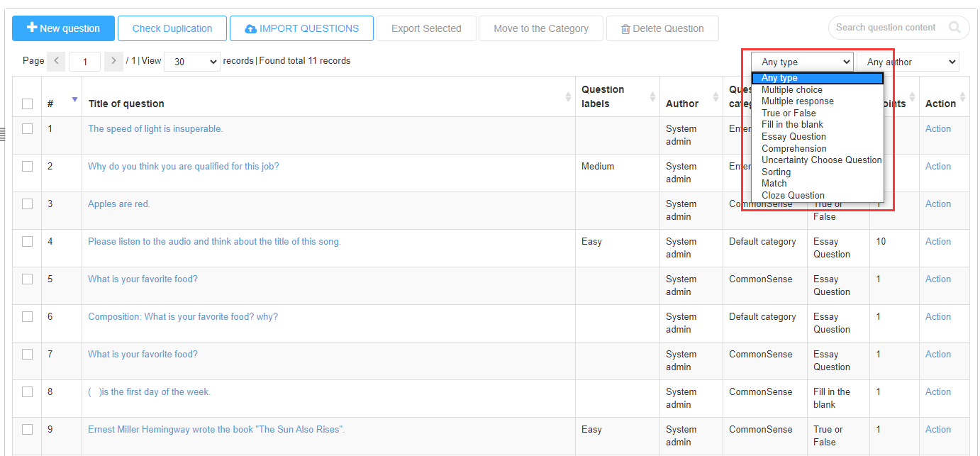The width and height of the screenshot is (980, 456).
Task: Select Multiple choice option
Action: point(818,90)
